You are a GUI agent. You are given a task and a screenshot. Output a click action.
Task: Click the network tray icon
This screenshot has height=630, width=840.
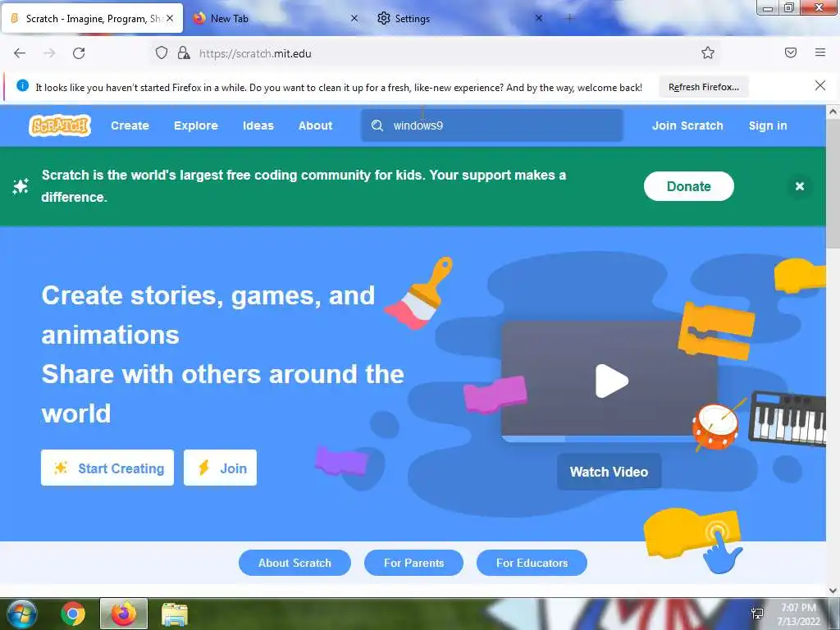coord(757,614)
